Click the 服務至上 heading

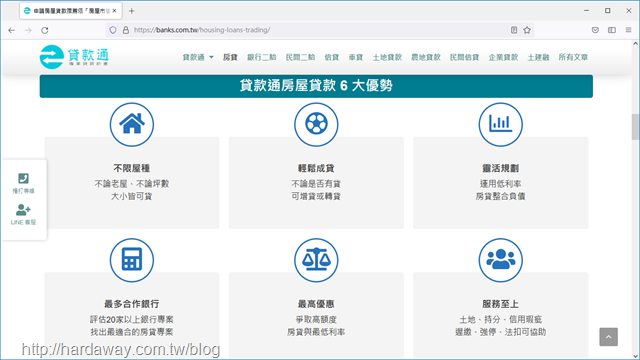pos(501,304)
